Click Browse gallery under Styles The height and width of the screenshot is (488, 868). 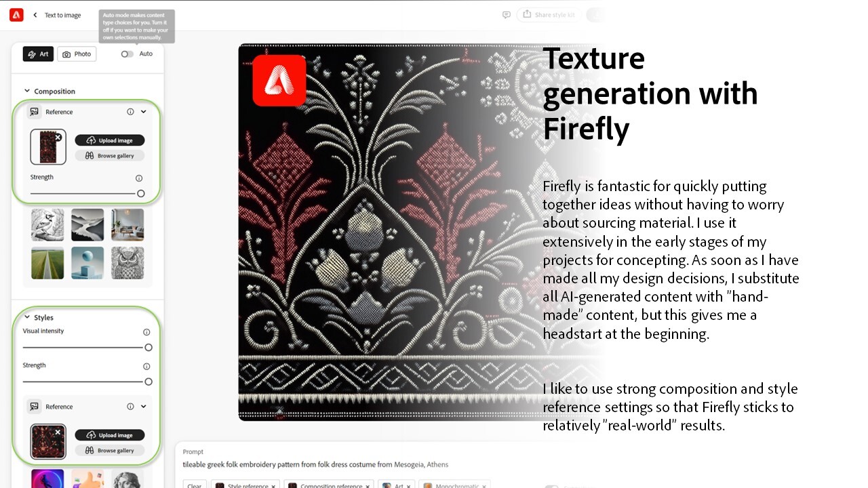pos(110,451)
